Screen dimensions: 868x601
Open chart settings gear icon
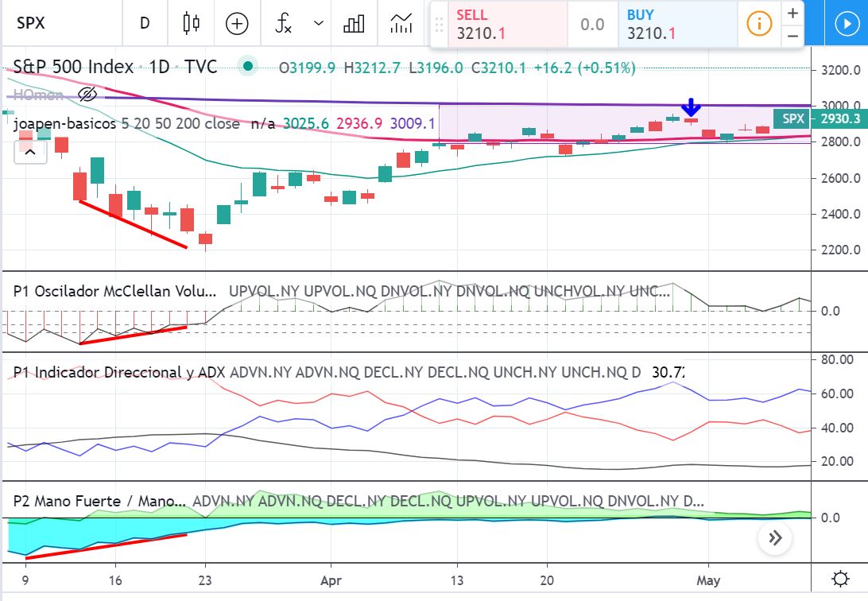[x=839, y=579]
